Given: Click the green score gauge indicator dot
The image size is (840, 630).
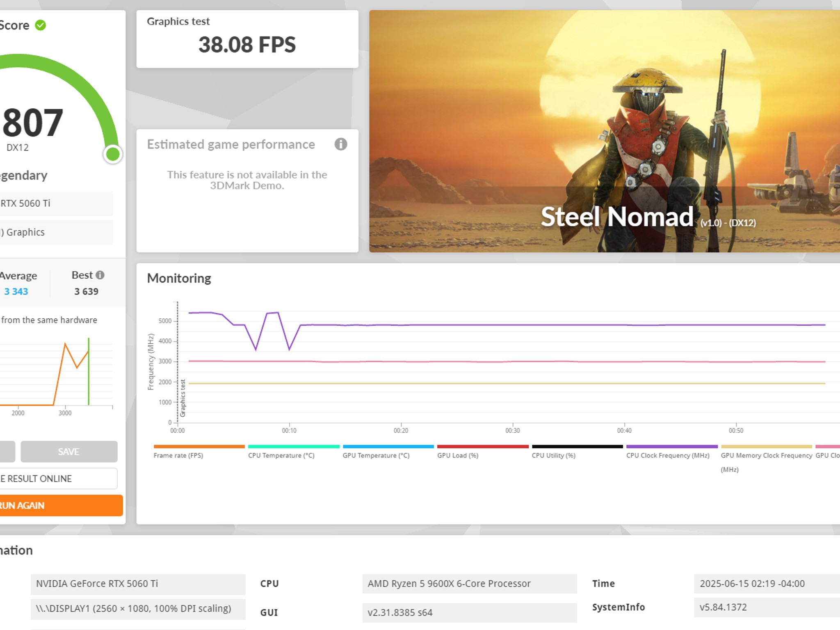Looking at the screenshot, I should [x=112, y=154].
